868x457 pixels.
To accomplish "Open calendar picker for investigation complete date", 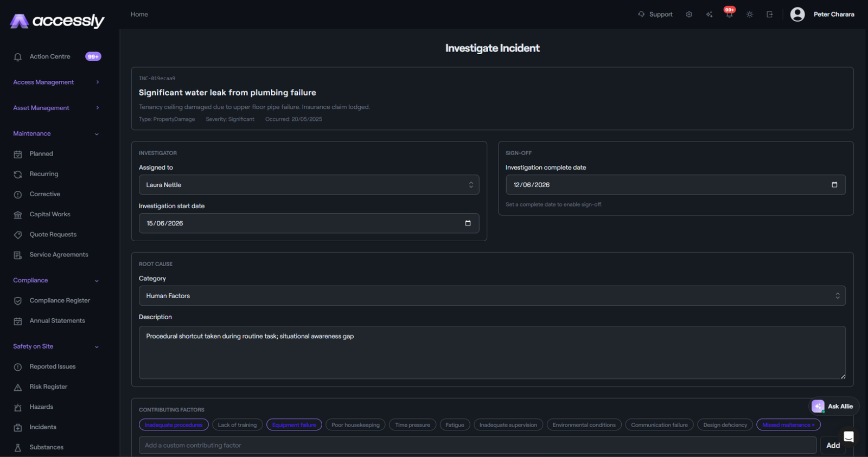I will [x=834, y=185].
